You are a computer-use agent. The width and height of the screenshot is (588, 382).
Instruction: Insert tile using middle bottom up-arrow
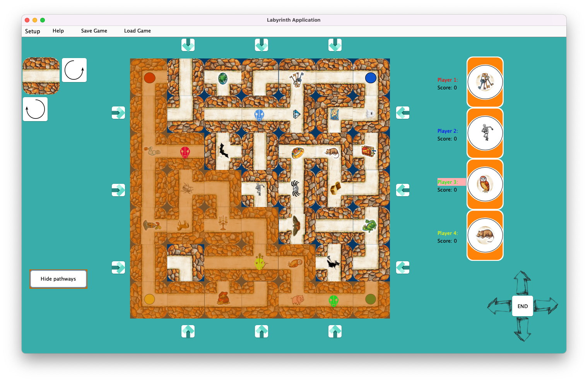click(262, 331)
